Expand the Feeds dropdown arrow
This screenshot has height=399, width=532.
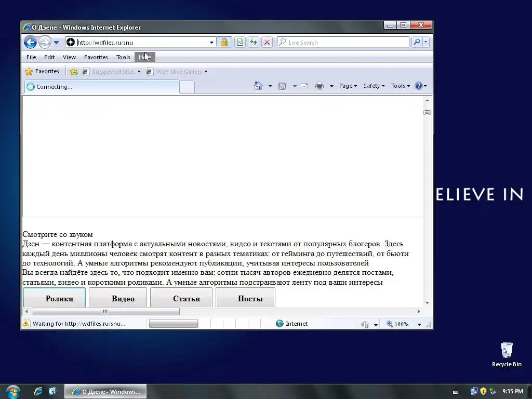click(295, 86)
